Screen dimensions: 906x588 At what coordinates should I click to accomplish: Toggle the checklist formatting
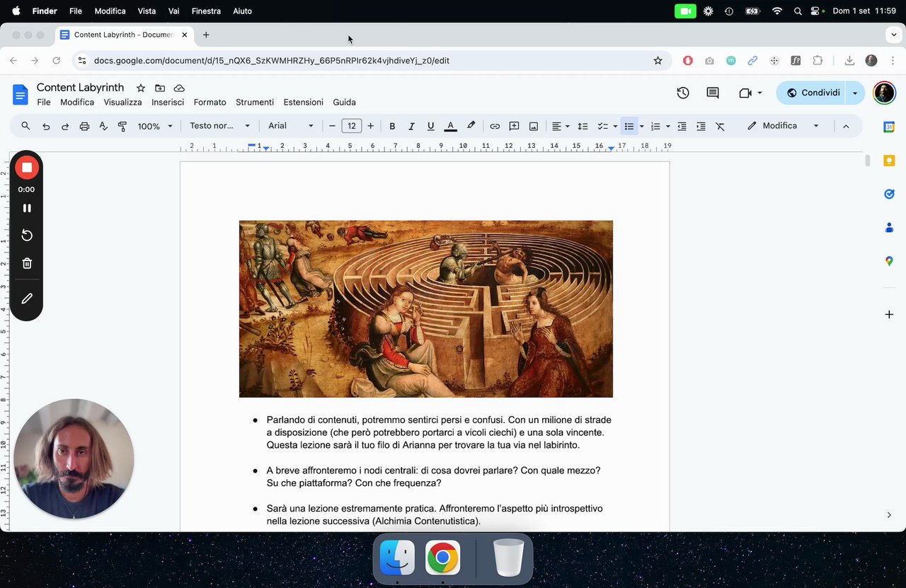click(603, 126)
